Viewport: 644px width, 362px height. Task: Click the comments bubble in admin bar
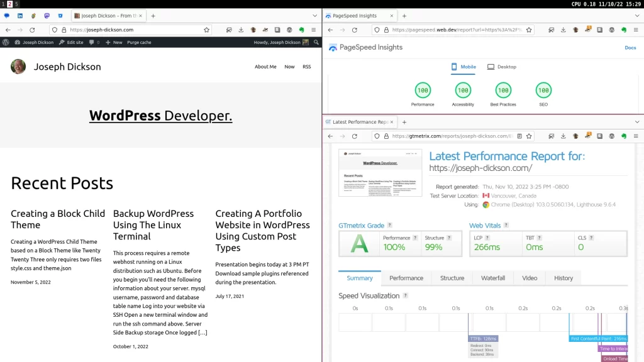pyautogui.click(x=93, y=42)
